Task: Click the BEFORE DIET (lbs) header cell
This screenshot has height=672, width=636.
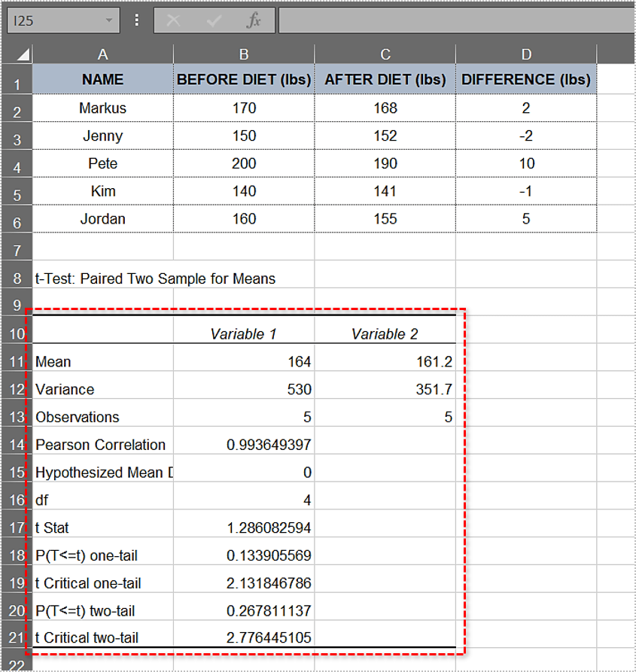Action: [244, 79]
